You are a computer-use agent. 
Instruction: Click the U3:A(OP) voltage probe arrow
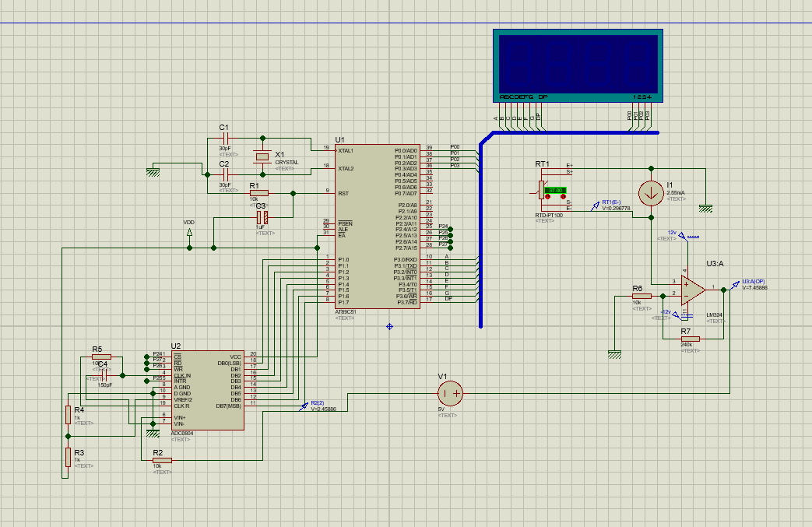[735, 284]
